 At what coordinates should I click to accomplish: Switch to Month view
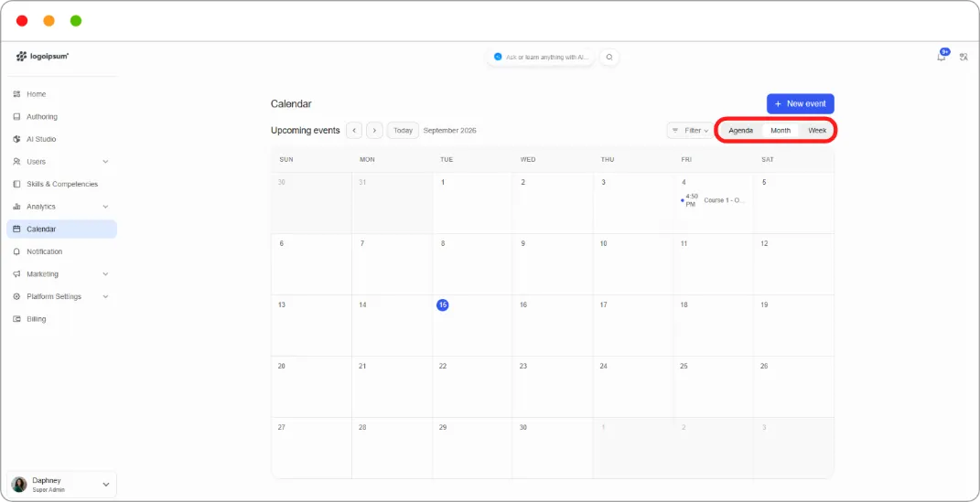coord(780,131)
